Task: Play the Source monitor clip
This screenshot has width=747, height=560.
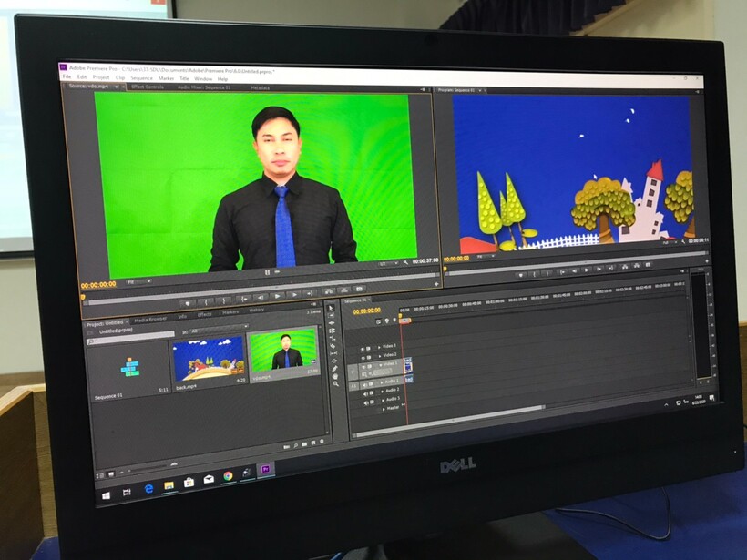Action: (x=277, y=297)
